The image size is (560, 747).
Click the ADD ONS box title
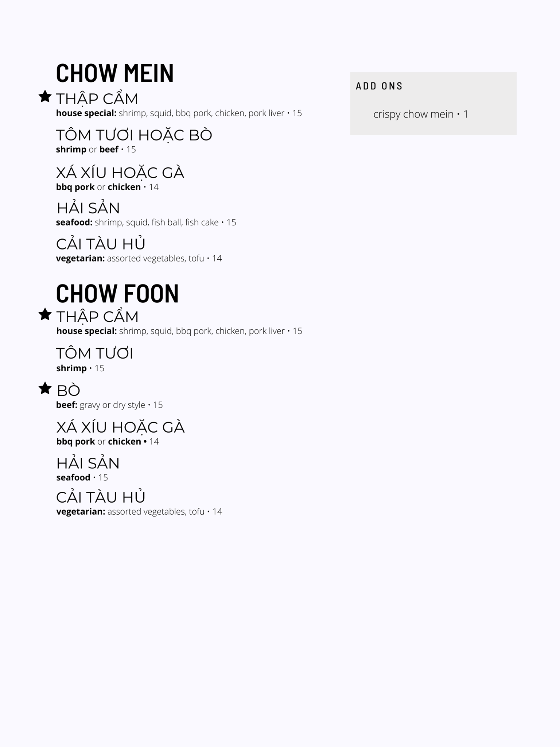(x=379, y=86)
